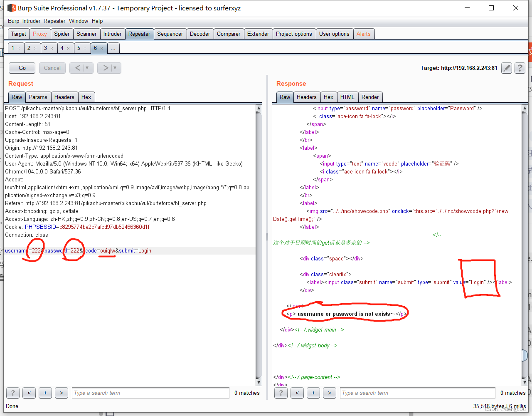
Task: Close Repeater tab 4 with its x
Action: [x=68, y=48]
